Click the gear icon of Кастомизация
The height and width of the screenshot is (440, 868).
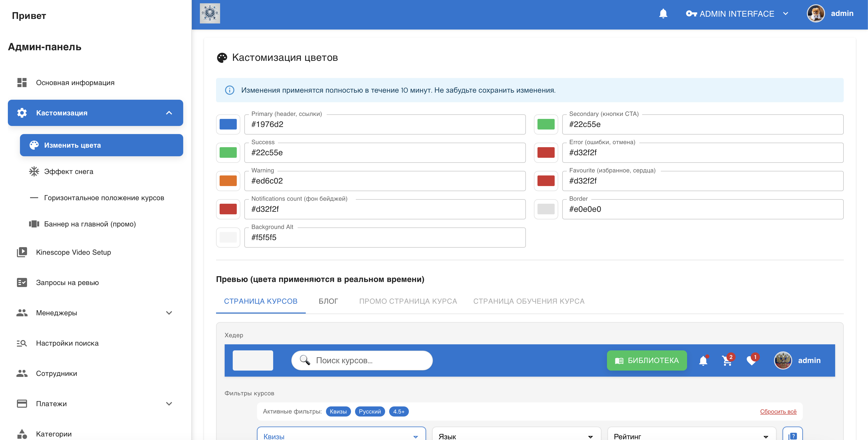coord(22,113)
